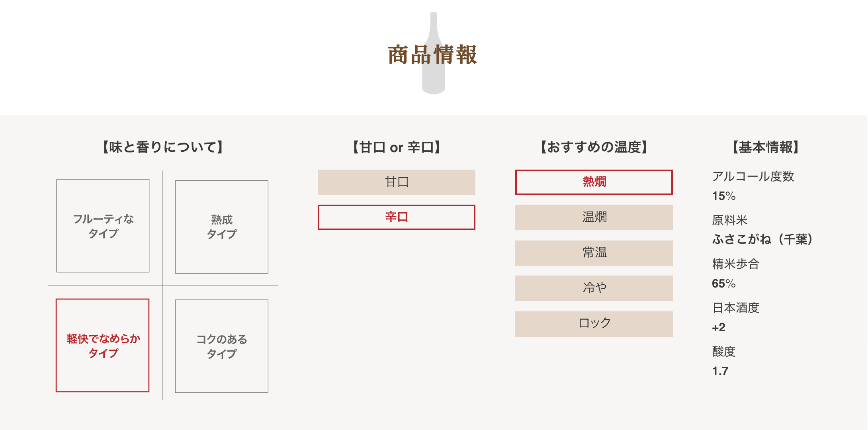The image size is (868, 430).
Task: Pick the 常温 temperature option
Action: point(594,253)
